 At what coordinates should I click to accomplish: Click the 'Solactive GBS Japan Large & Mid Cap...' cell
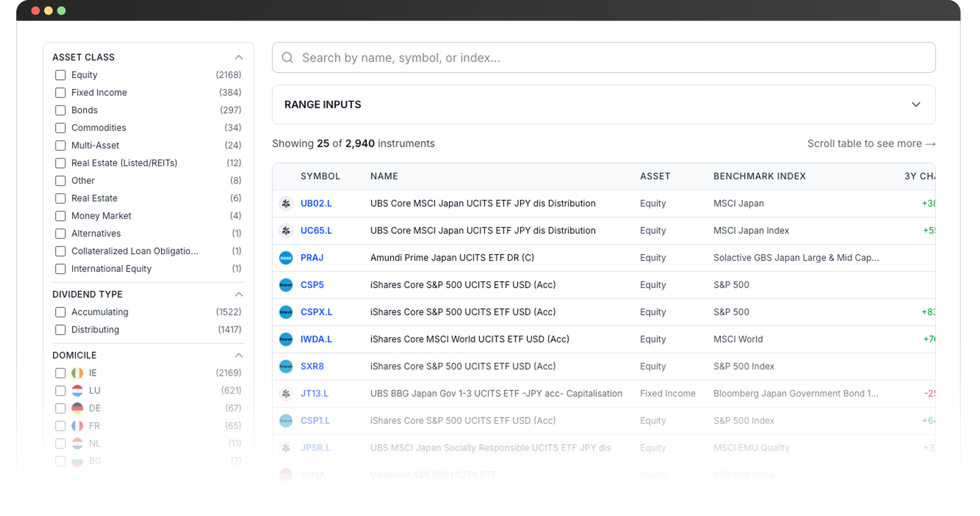(796, 258)
